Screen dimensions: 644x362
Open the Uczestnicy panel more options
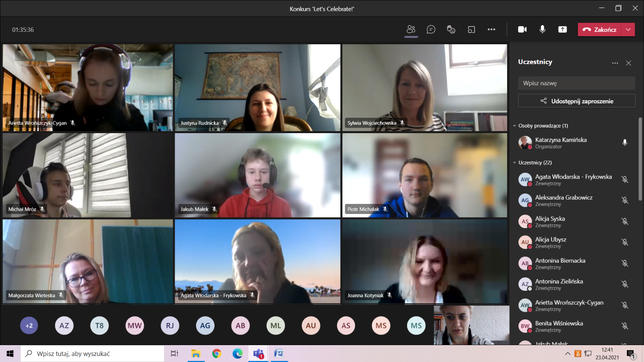(615, 63)
